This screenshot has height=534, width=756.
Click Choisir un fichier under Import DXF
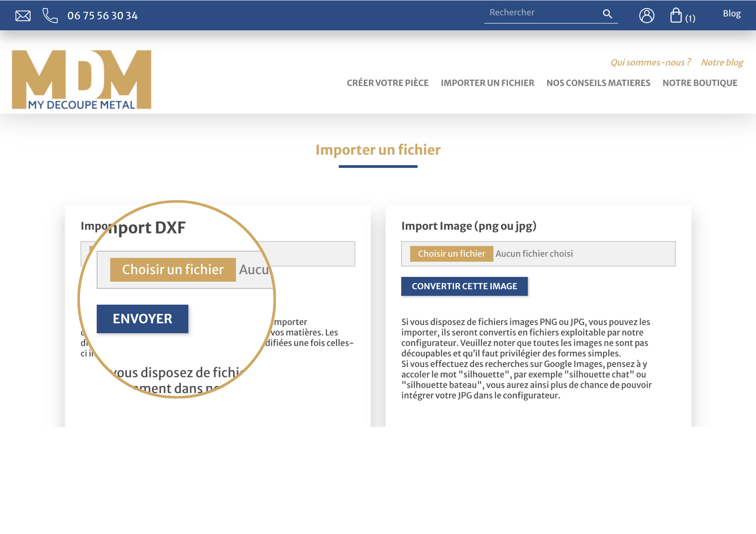point(173,270)
